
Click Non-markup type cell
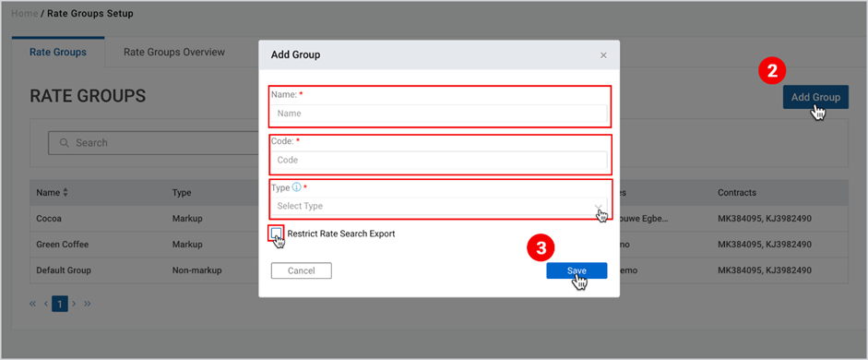coord(197,270)
